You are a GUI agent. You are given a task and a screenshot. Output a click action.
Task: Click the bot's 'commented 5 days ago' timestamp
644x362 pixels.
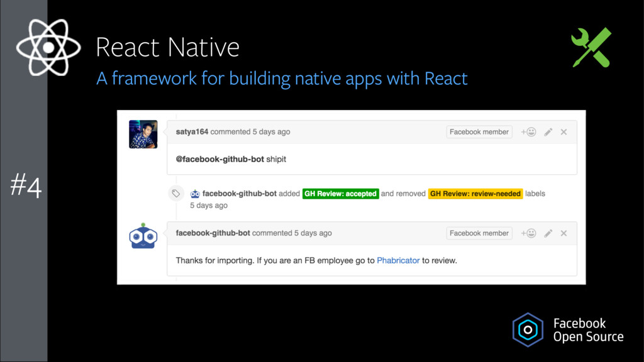(292, 233)
